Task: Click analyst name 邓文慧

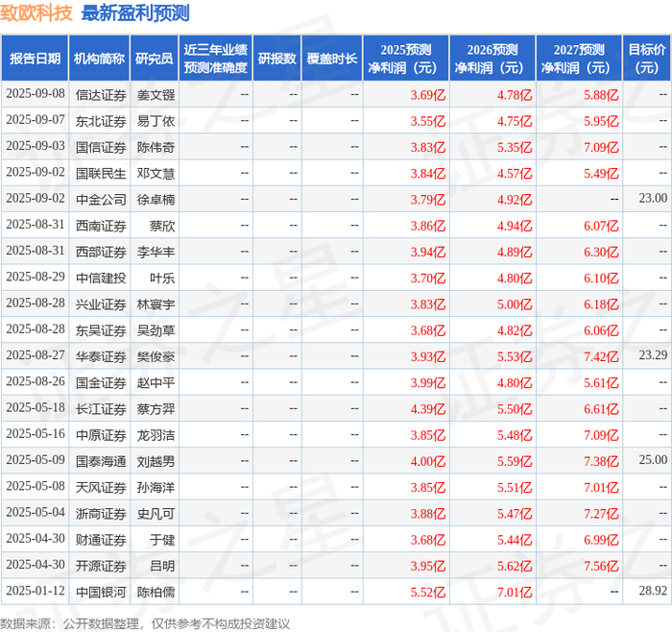Action: coord(156,173)
